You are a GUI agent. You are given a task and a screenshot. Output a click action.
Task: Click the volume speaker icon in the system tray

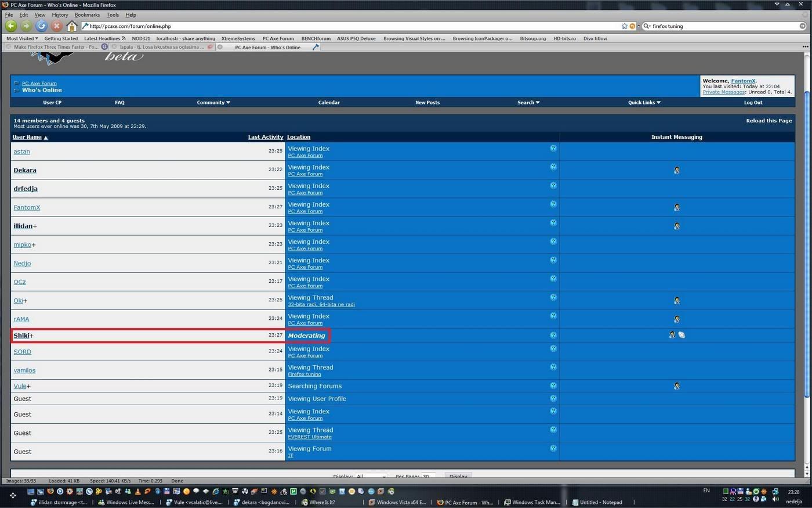click(775, 499)
